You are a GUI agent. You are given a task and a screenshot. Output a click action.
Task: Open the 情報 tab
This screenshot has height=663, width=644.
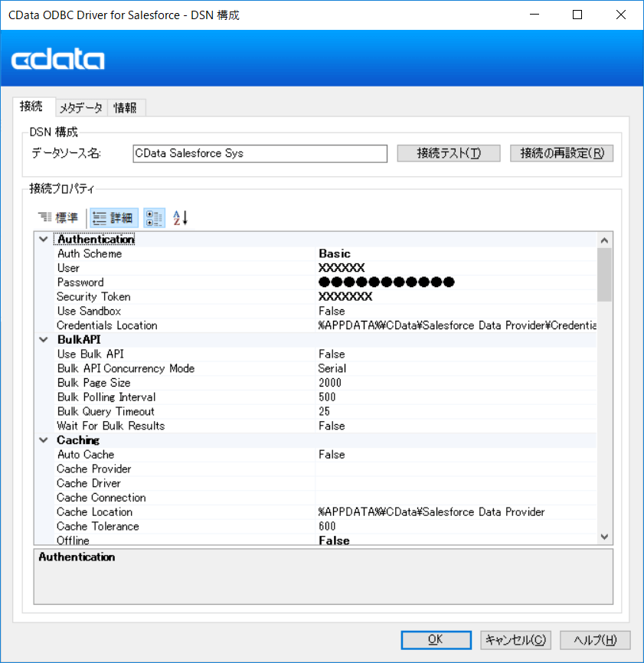[x=126, y=108]
